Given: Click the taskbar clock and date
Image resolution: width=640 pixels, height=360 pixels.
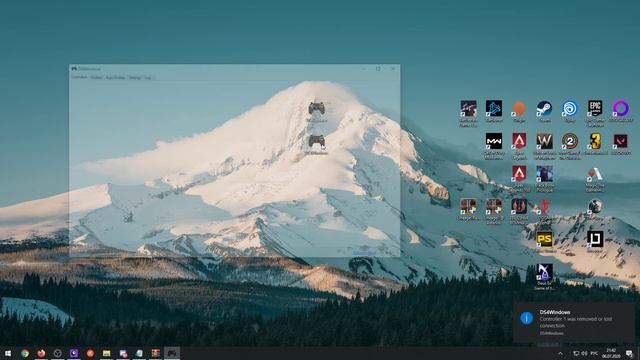Looking at the screenshot, I should (611, 353).
